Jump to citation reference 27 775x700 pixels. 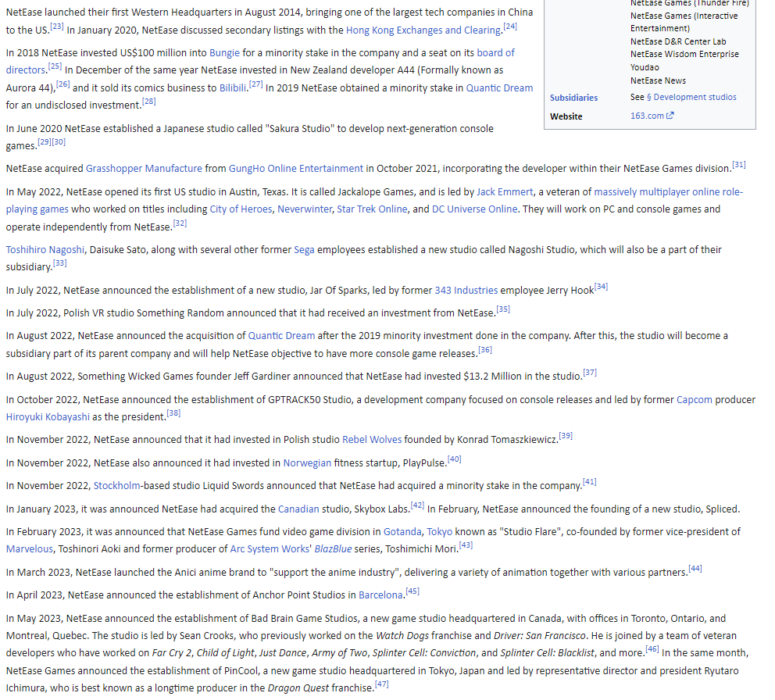tap(255, 84)
